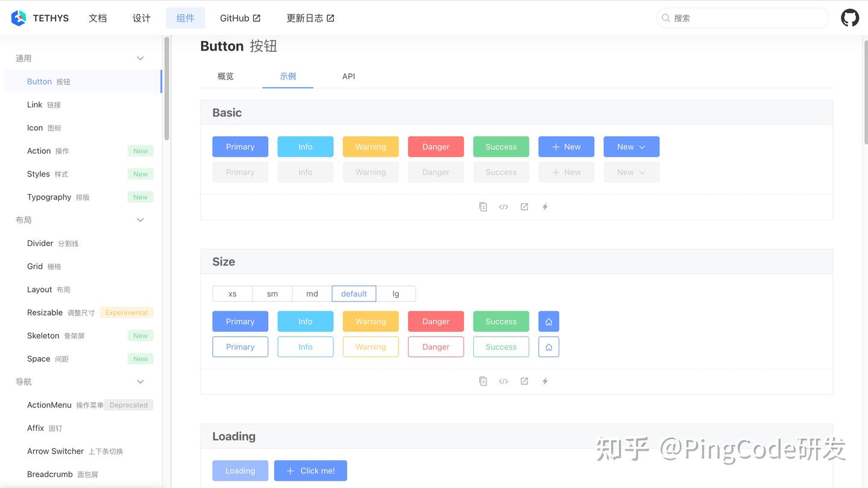868x488 pixels.
Task: Click the search magnifier icon
Action: coord(666,18)
